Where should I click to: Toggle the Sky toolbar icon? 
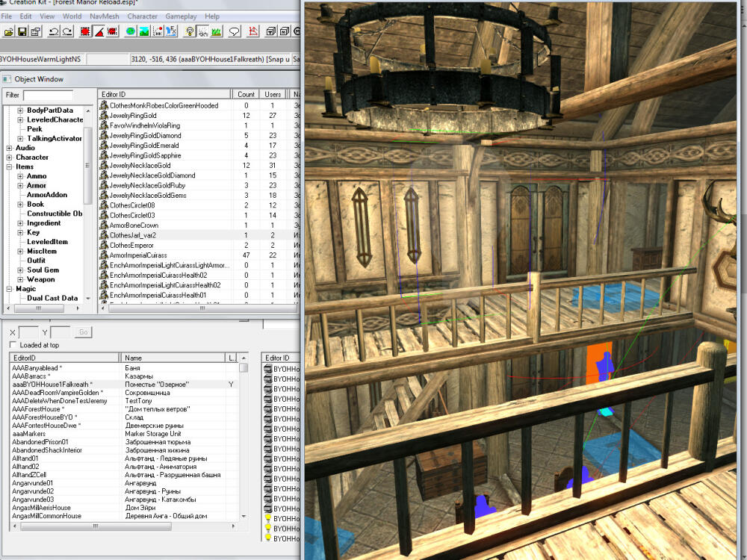pyautogui.click(x=203, y=32)
